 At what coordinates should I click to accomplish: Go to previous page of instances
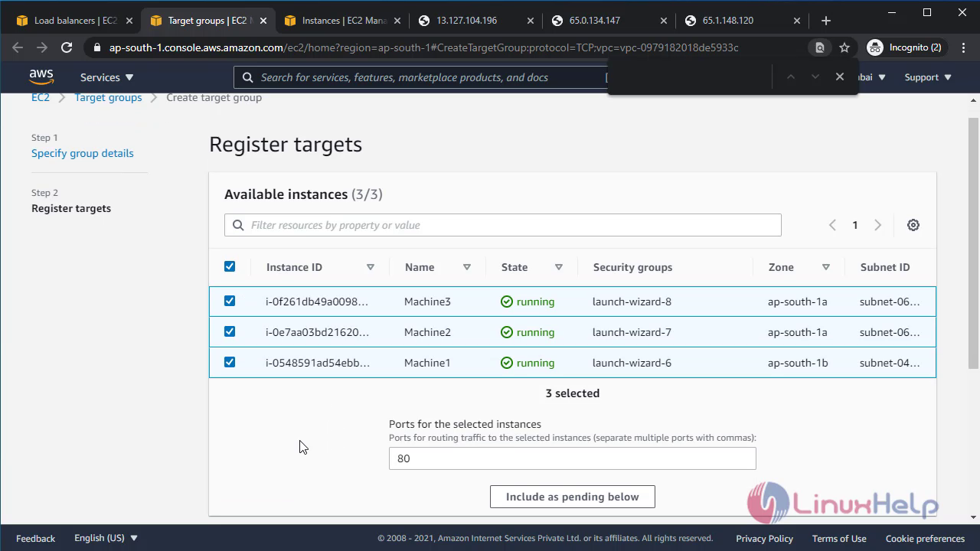pos(832,225)
